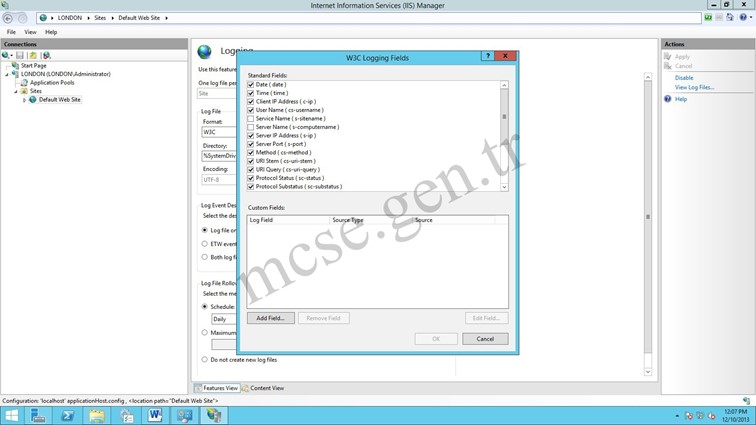Open the View menu
This screenshot has width=756, height=425.
[30, 32]
